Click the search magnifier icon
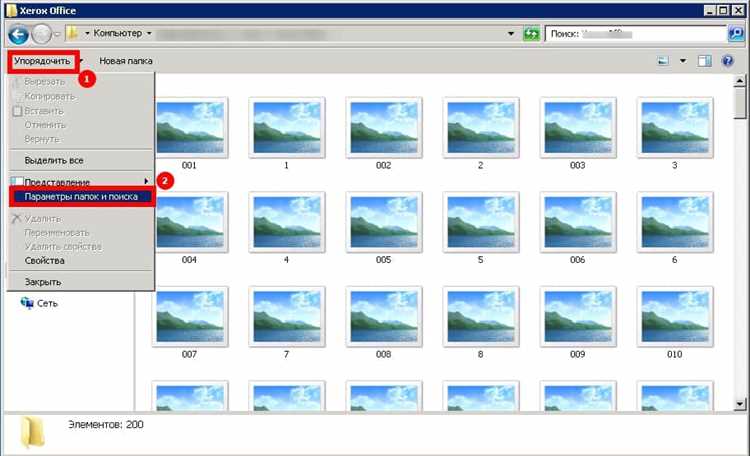The height and width of the screenshot is (456, 750). 736,34
